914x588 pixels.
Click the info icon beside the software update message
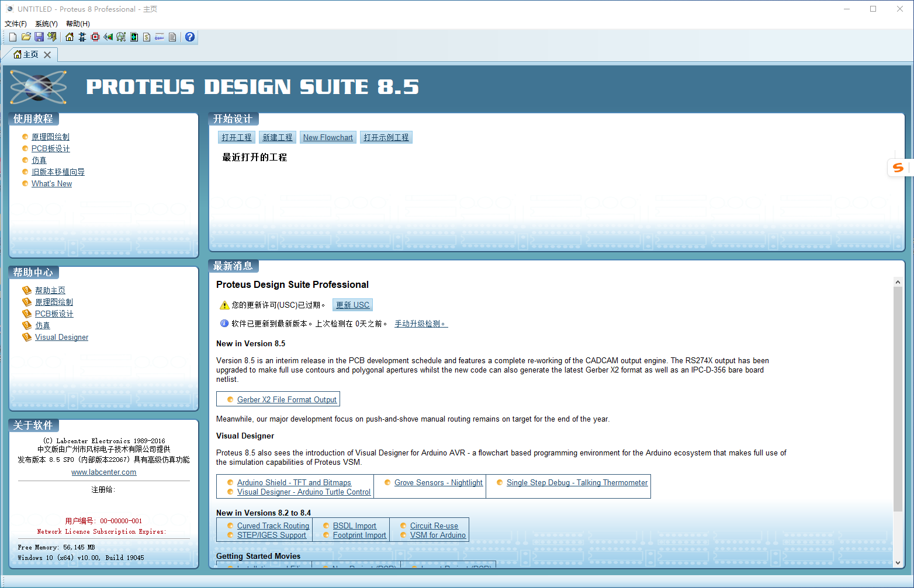coord(224,323)
